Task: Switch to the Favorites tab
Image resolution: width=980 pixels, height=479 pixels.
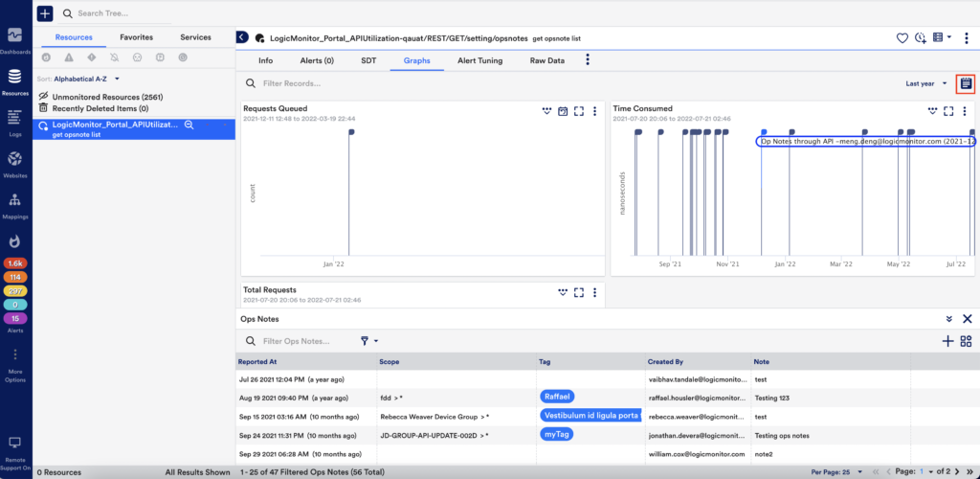Action: click(x=136, y=37)
